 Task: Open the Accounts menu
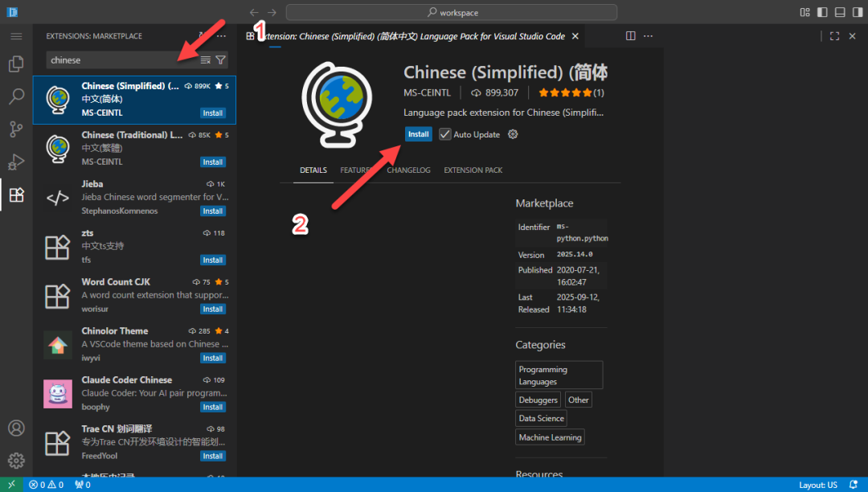point(16,428)
